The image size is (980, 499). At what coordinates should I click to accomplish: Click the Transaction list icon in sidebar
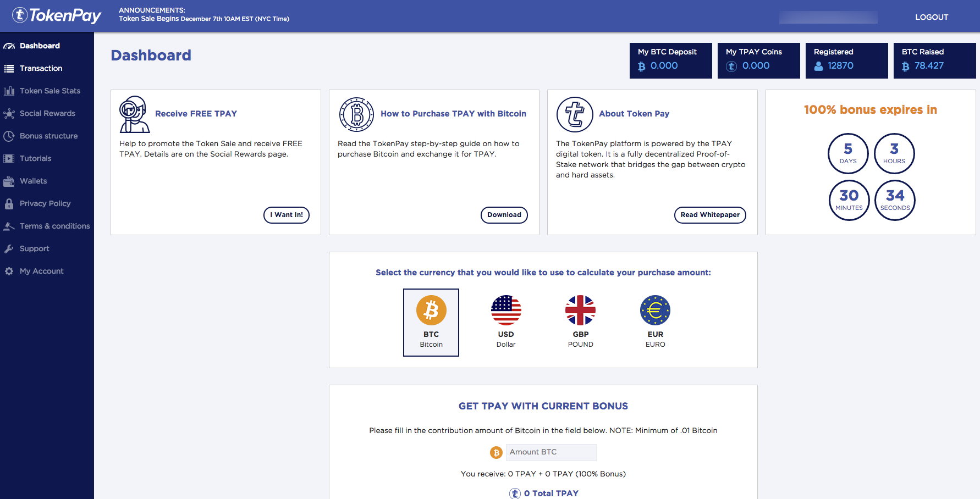click(x=9, y=69)
